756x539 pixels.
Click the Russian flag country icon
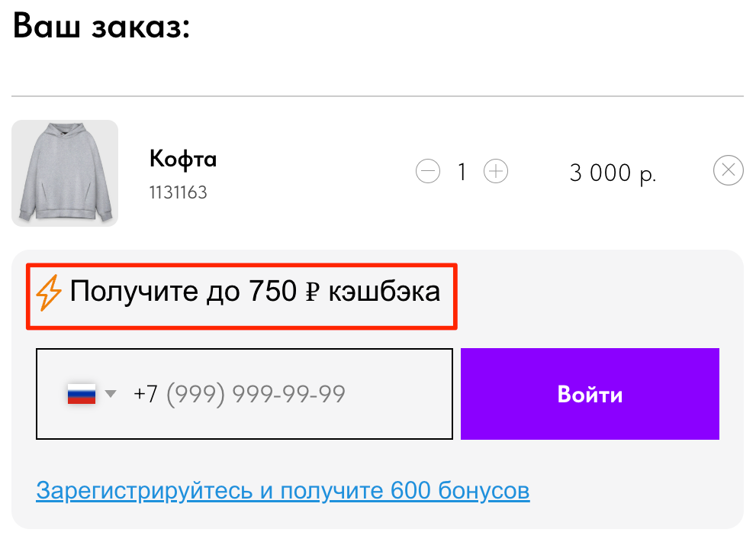[82, 394]
